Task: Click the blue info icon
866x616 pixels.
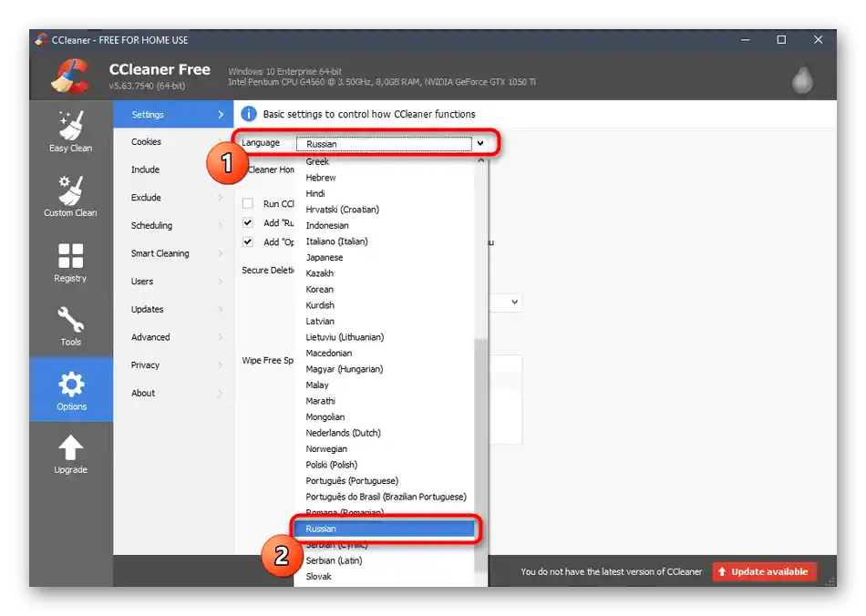Action: (x=249, y=114)
